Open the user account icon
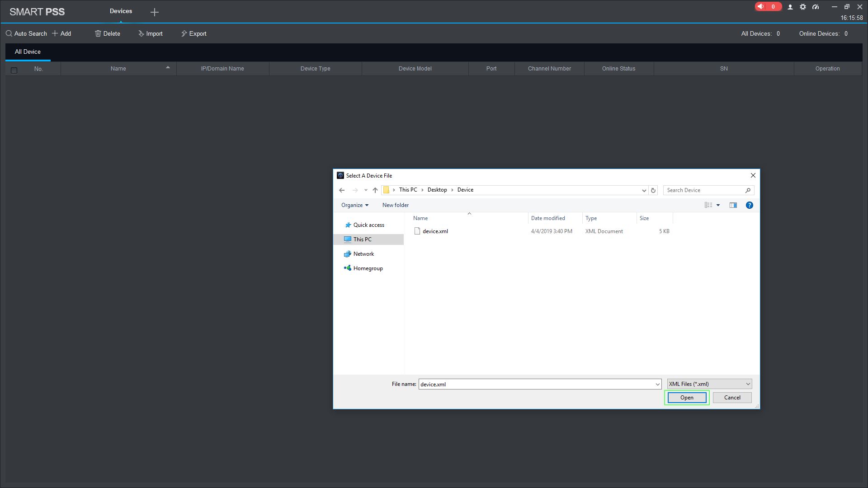Screen dimensions: 868x488 790,7
